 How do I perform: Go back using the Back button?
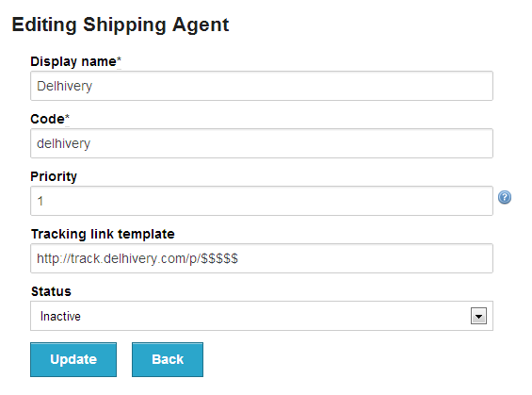point(168,359)
